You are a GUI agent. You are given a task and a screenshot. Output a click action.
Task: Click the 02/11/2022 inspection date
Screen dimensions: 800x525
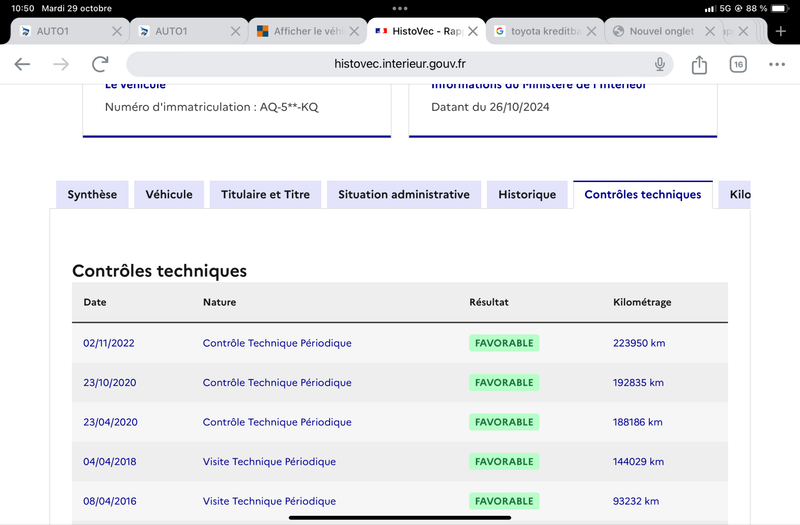pyautogui.click(x=109, y=343)
